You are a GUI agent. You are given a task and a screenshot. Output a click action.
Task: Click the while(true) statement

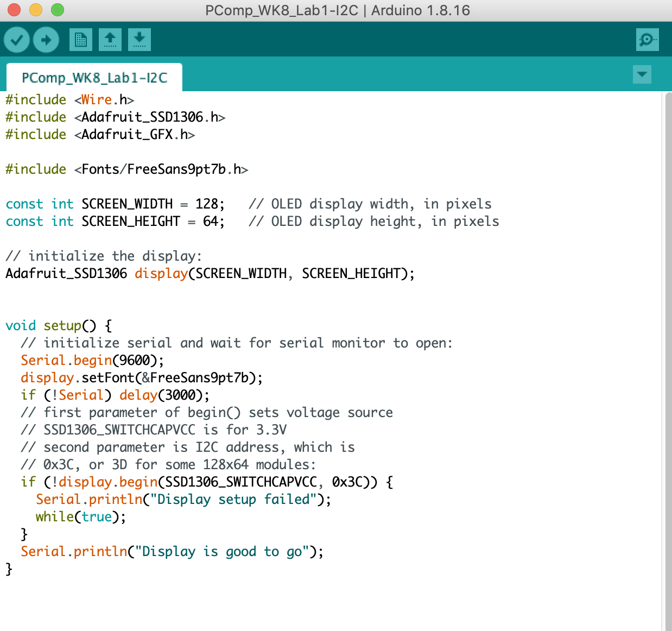pos(80,517)
